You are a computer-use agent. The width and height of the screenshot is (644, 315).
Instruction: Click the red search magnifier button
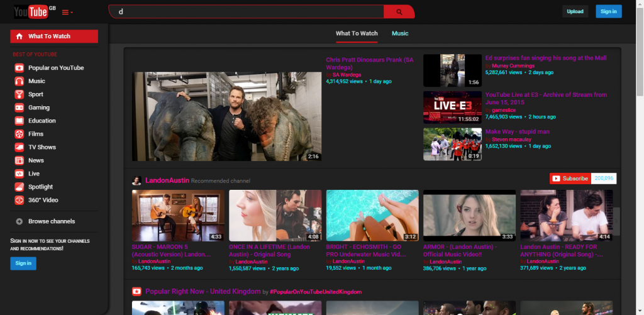[399, 12]
